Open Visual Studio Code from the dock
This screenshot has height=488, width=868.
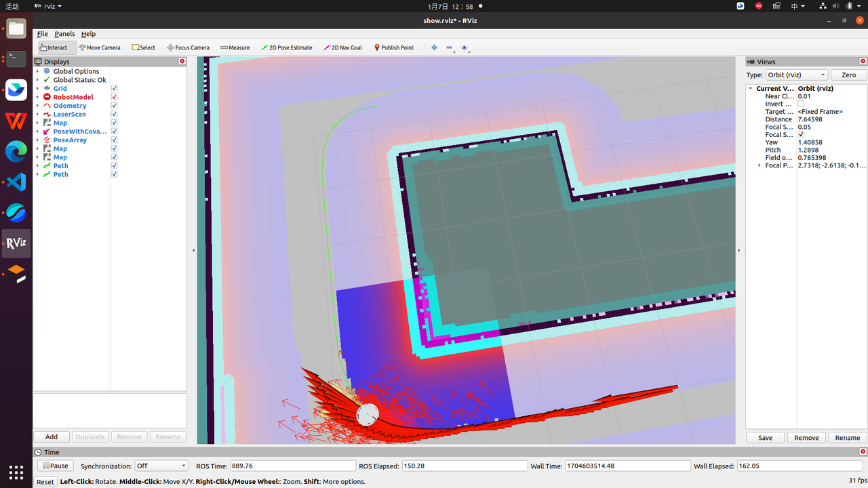pos(16,182)
